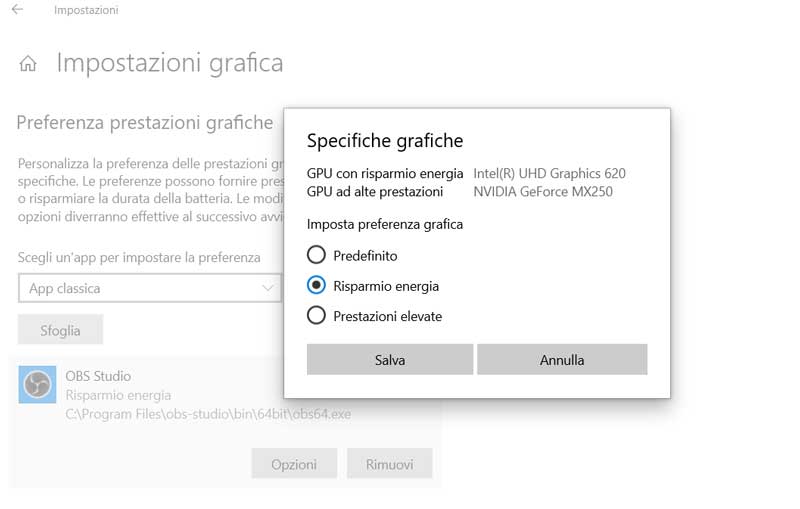Browse for an app using Sfoglia

click(x=60, y=330)
